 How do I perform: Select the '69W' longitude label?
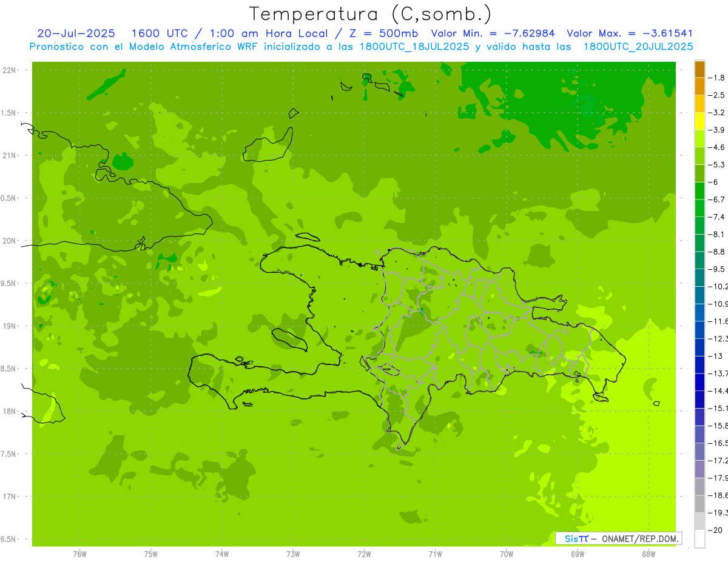tap(578, 554)
